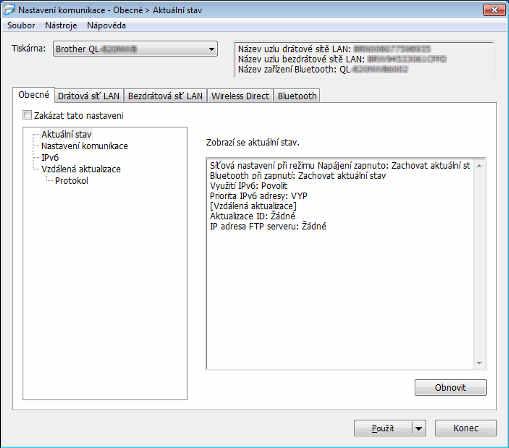509x448 pixels.
Task: Open the Nápověda menu
Action: click(106, 26)
